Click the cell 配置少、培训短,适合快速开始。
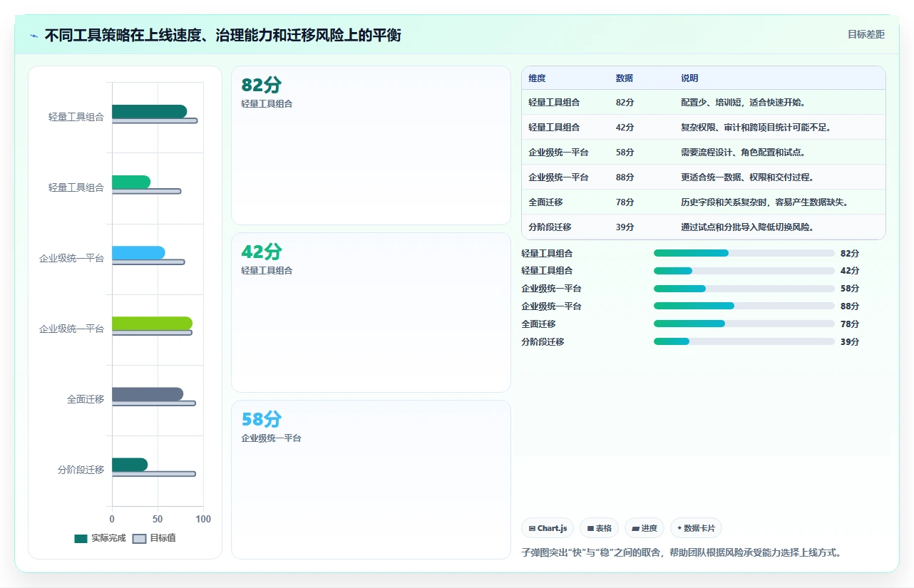 click(x=744, y=102)
